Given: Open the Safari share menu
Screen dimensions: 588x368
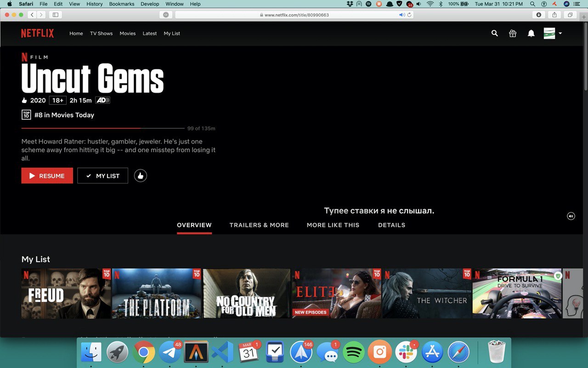Looking at the screenshot, I should click(554, 15).
